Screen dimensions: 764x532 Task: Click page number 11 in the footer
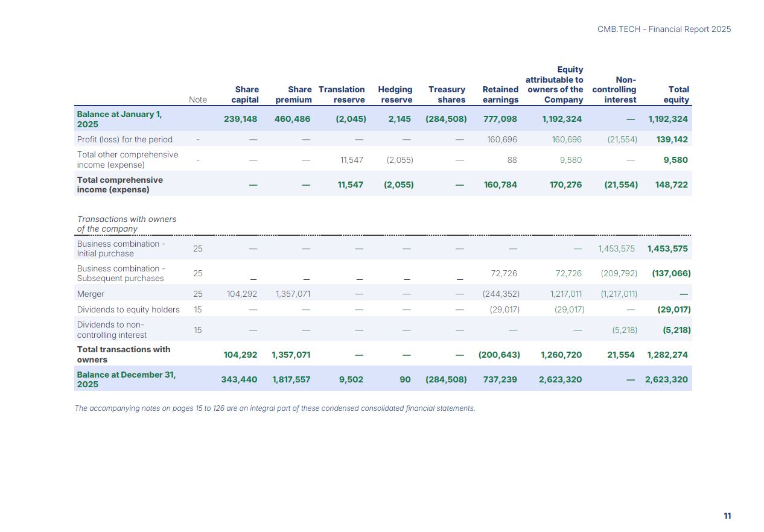tap(727, 516)
